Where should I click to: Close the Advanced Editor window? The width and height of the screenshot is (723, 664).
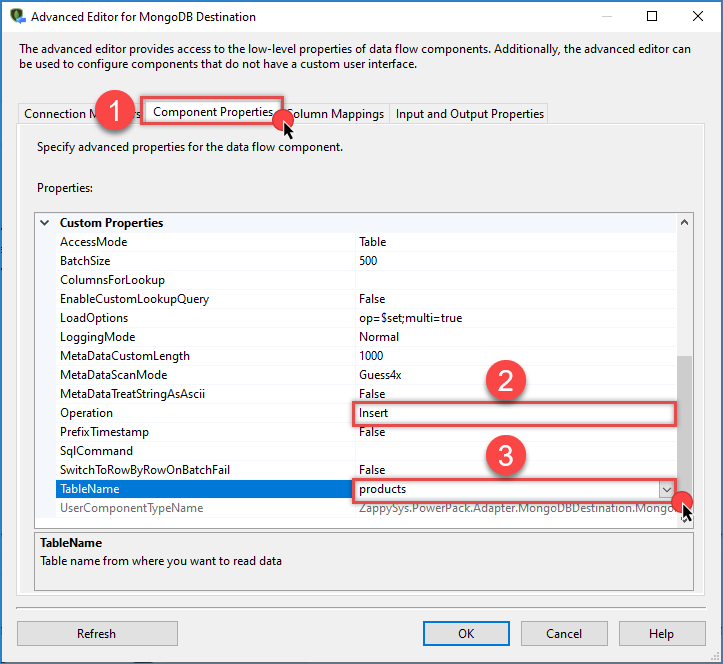click(x=698, y=16)
